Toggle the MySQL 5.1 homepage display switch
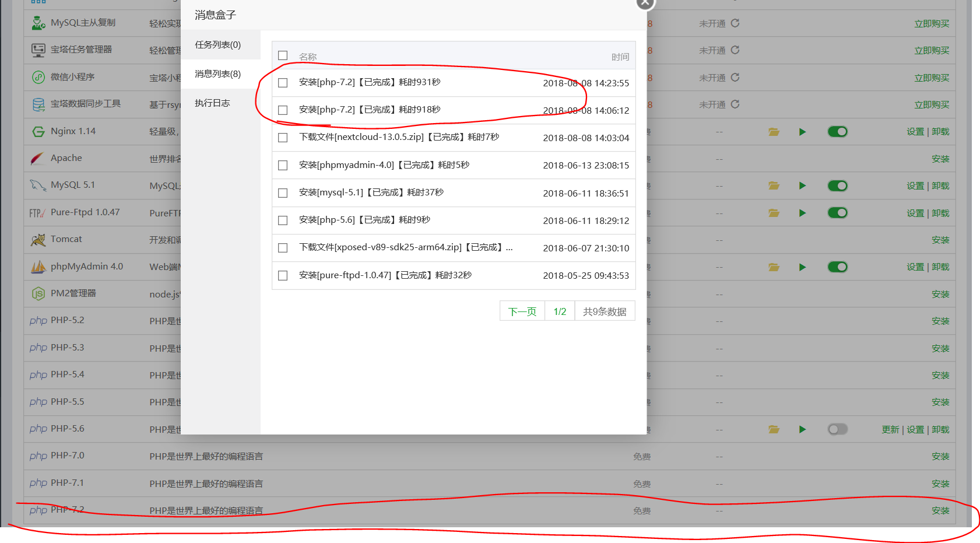 pos(838,186)
